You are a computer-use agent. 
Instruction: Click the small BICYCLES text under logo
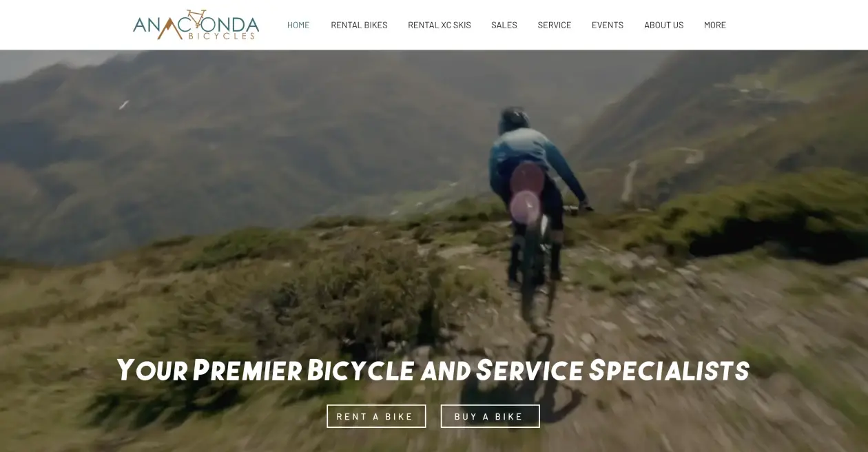(222, 36)
